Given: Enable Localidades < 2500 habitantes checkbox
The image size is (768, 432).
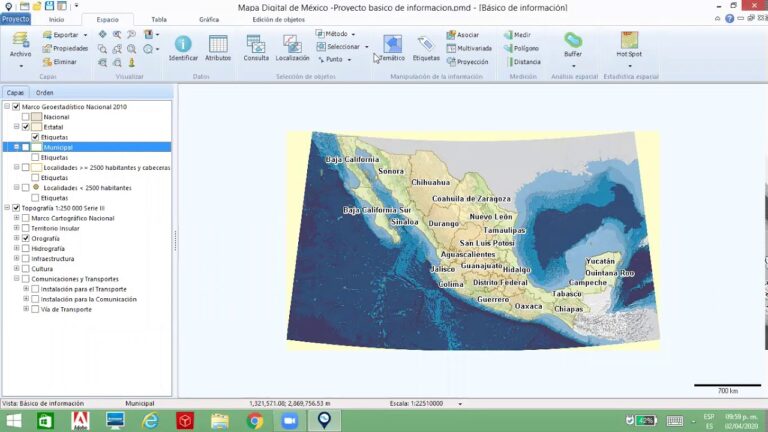Looking at the screenshot, I should click(25, 188).
